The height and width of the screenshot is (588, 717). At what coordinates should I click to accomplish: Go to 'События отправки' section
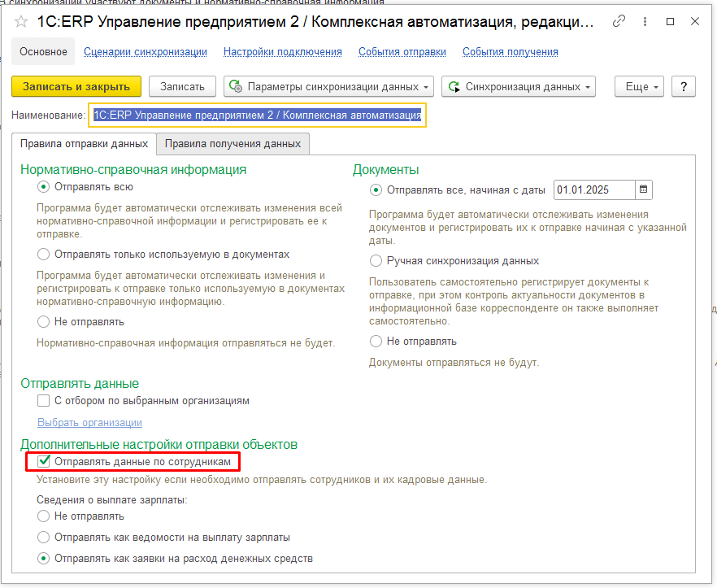click(402, 52)
